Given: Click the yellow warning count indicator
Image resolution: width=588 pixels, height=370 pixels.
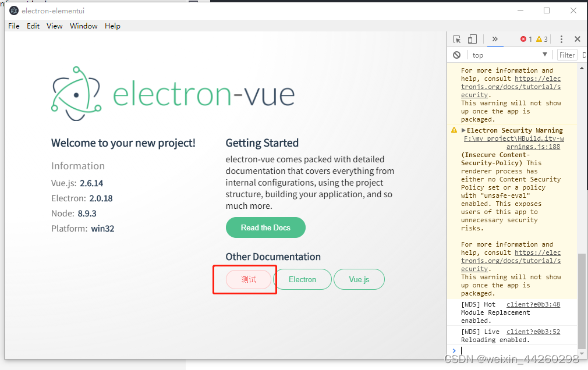Looking at the screenshot, I should 542,39.
